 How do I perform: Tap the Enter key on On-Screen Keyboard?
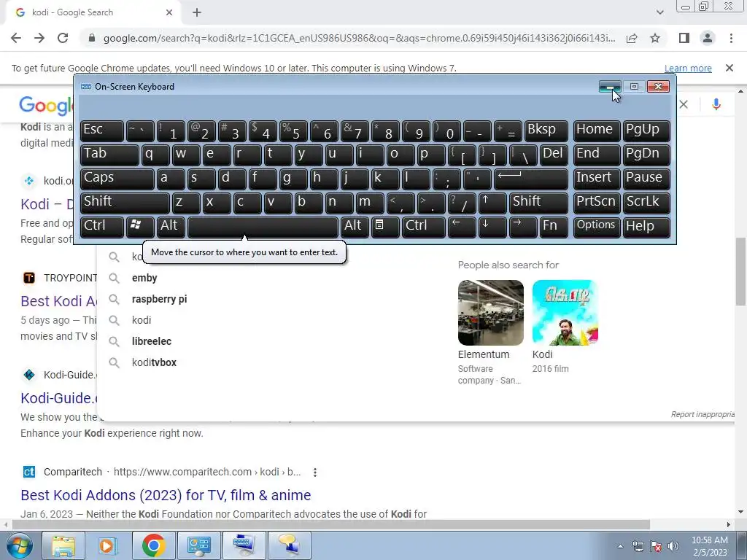click(x=531, y=179)
